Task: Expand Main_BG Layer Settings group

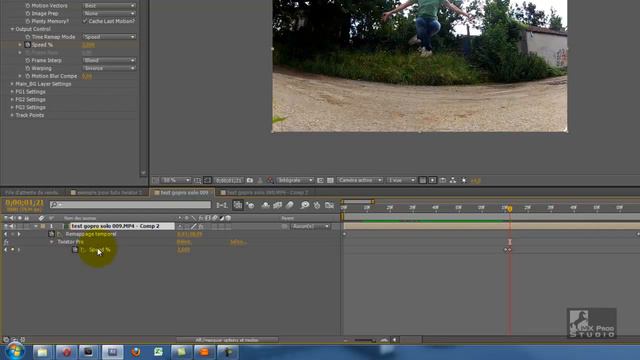Action: click(12, 84)
